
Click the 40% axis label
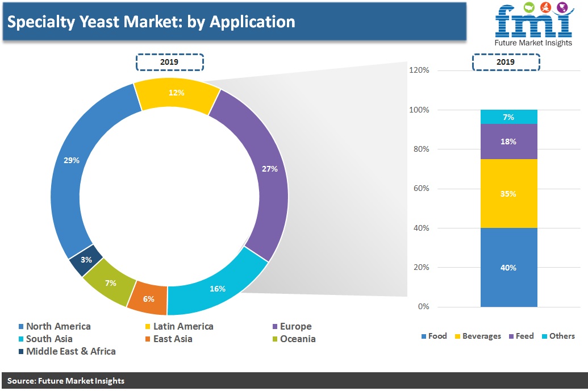[422, 228]
